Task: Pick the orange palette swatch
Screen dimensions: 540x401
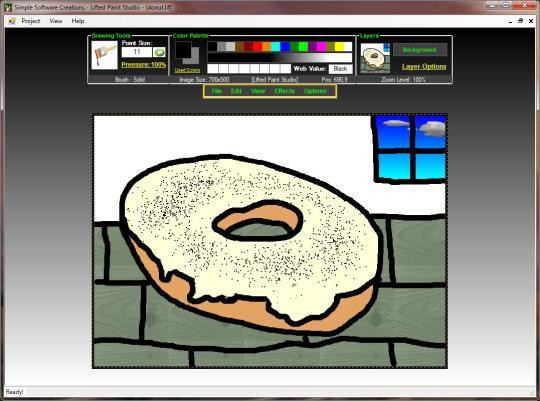Action: (x=267, y=47)
